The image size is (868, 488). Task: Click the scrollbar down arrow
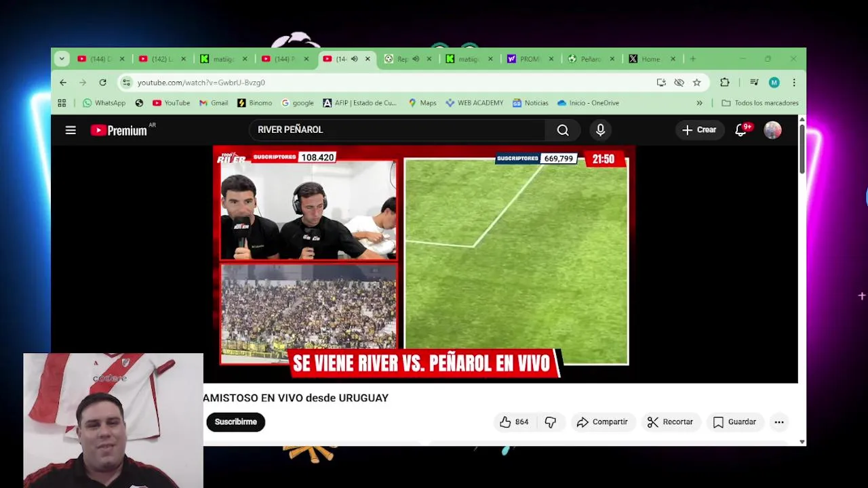tap(802, 442)
